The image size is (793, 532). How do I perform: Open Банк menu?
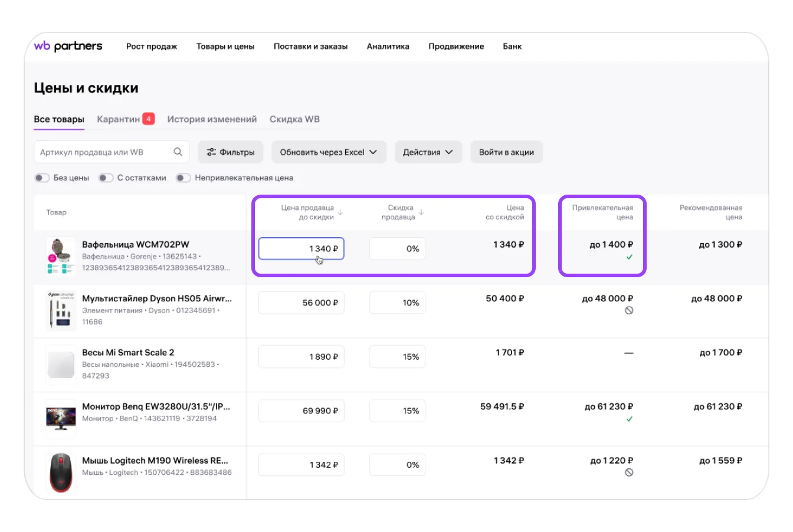(x=512, y=47)
